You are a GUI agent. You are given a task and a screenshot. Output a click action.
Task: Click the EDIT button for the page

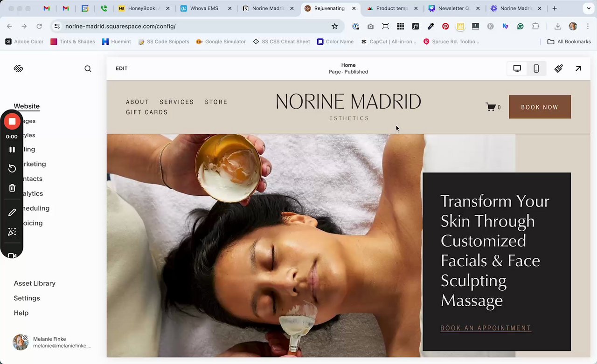tap(122, 69)
